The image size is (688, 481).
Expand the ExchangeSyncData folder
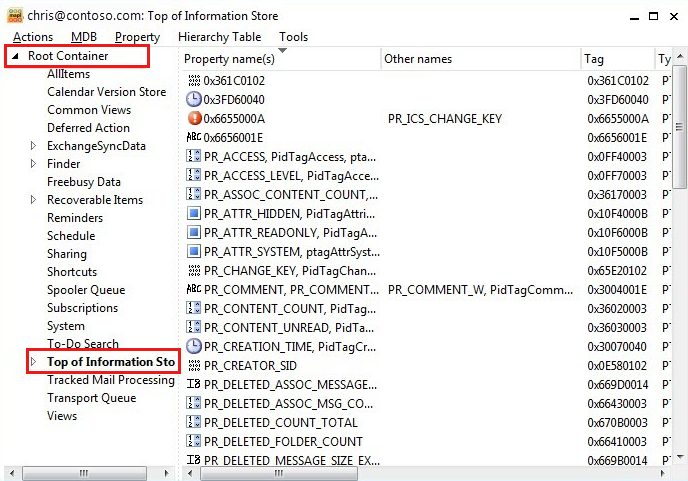[33, 146]
